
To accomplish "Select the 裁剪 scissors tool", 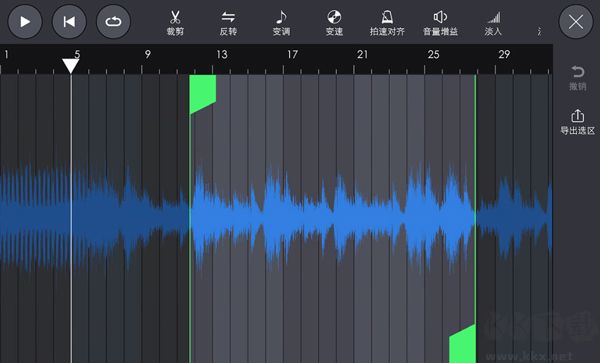I will click(x=175, y=23).
